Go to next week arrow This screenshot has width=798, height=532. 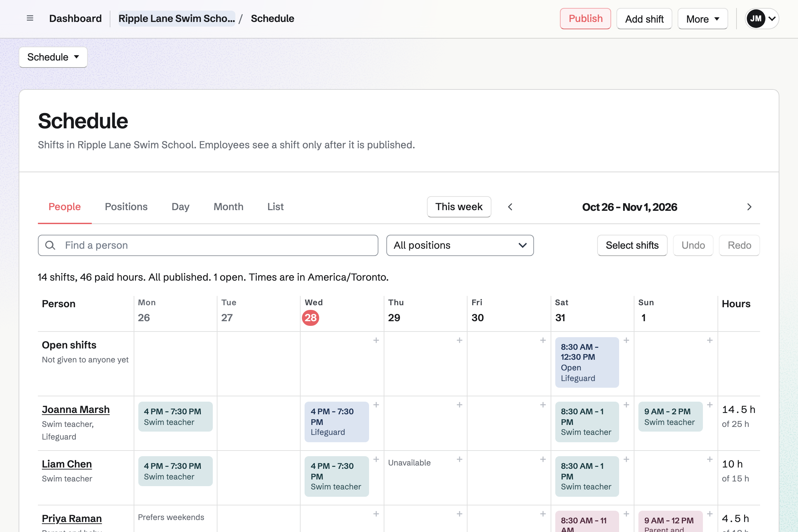click(x=749, y=207)
